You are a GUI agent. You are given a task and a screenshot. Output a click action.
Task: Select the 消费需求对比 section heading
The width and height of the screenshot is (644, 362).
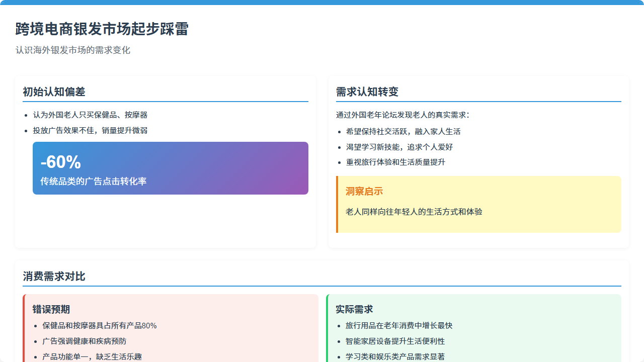(x=54, y=277)
